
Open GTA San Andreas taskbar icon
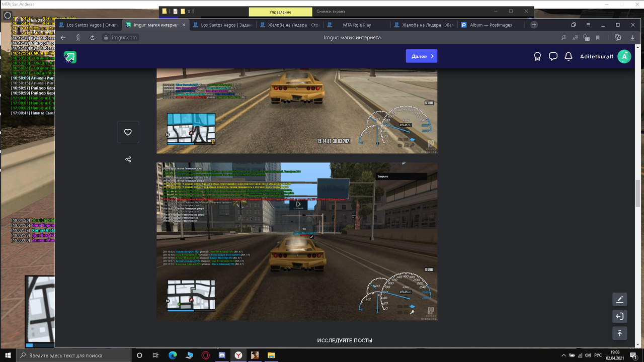[x=255, y=355]
